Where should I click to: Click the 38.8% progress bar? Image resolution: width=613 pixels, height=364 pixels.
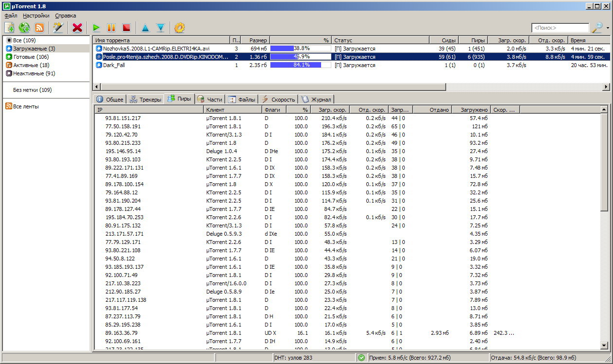pos(301,49)
